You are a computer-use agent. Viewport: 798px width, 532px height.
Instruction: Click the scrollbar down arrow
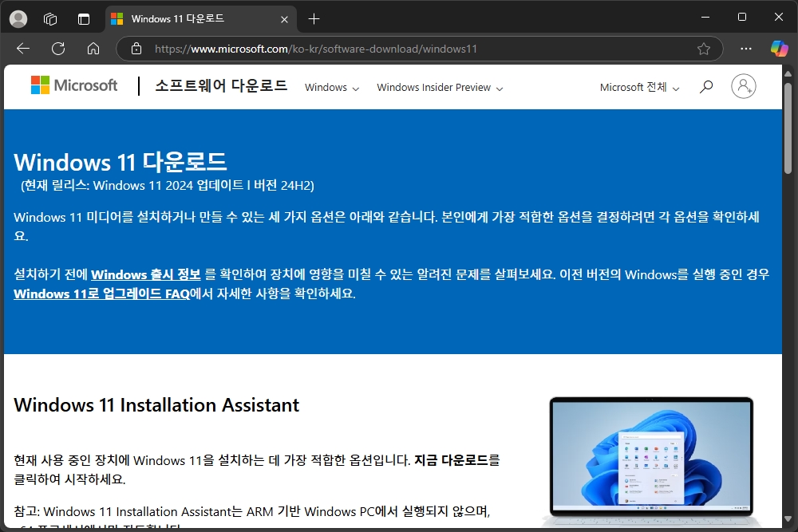(x=788, y=519)
